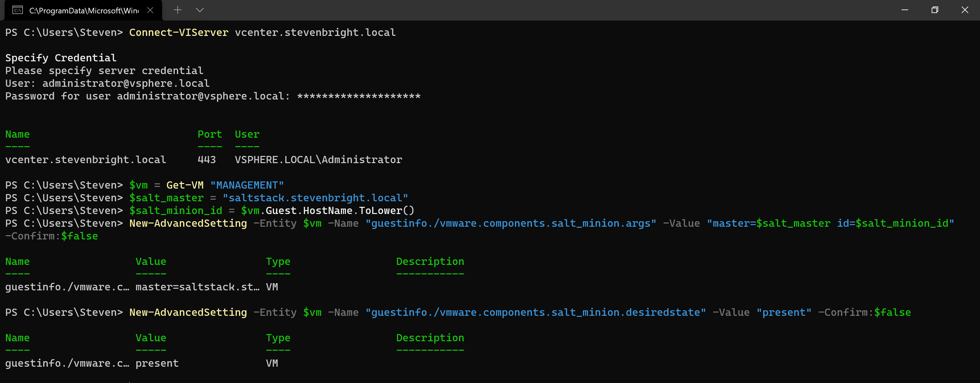This screenshot has height=383, width=980.
Task: Click the Port column header
Action: point(210,134)
